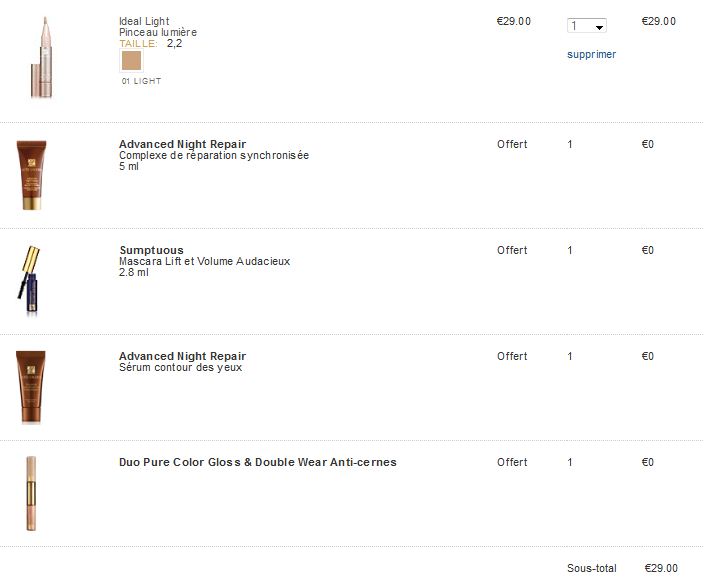704x585 pixels.
Task: Click the TAILLE size label
Action: (138, 44)
